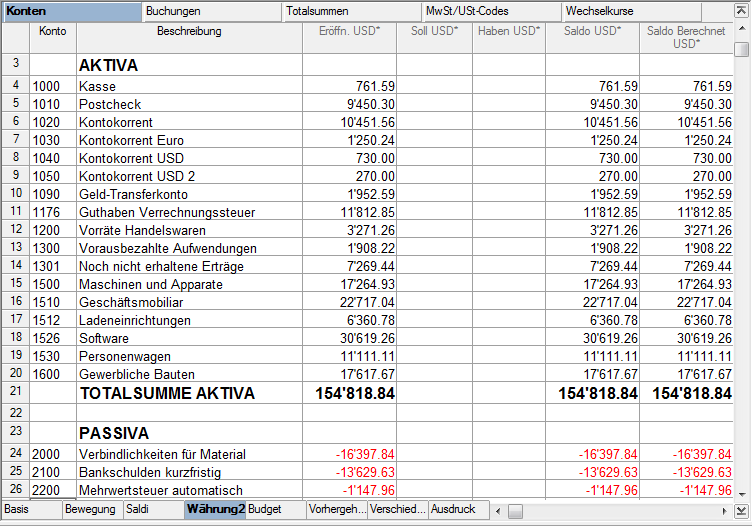Select row header number 22
This screenshot has height=526, width=752.
[16, 412]
